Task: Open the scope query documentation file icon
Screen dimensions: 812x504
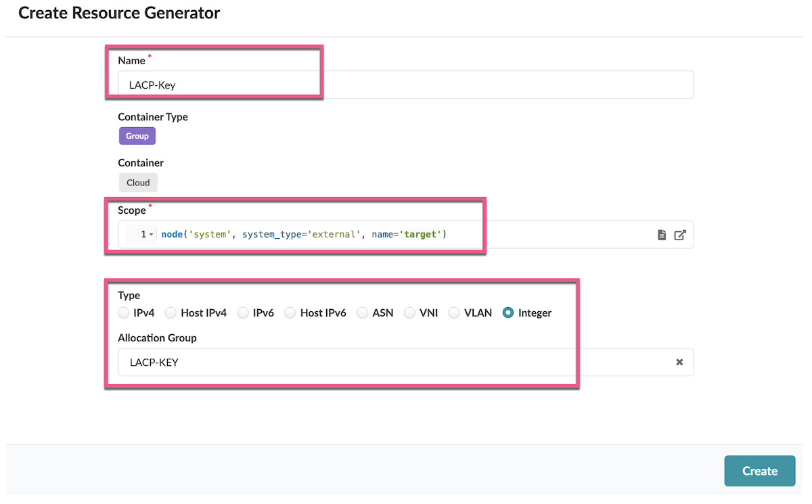Action: click(x=662, y=235)
